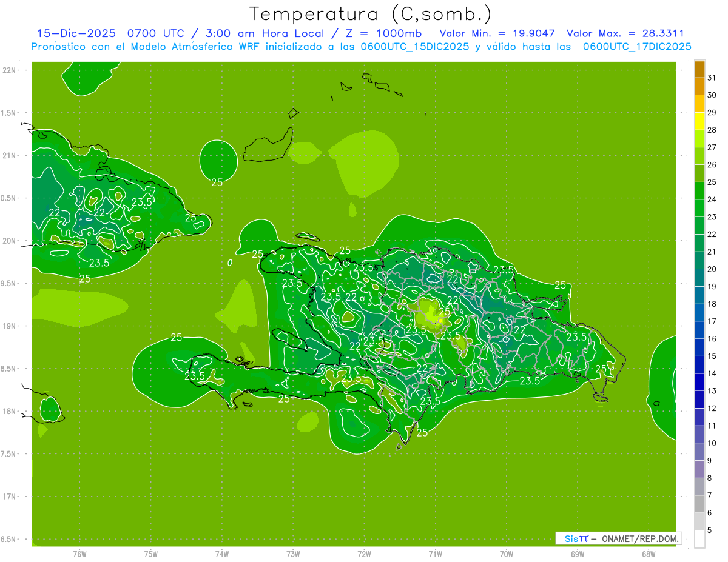This screenshot has height=562, width=728.
Task: Click the purple swatch between 8 and 9
Action: (x=699, y=469)
